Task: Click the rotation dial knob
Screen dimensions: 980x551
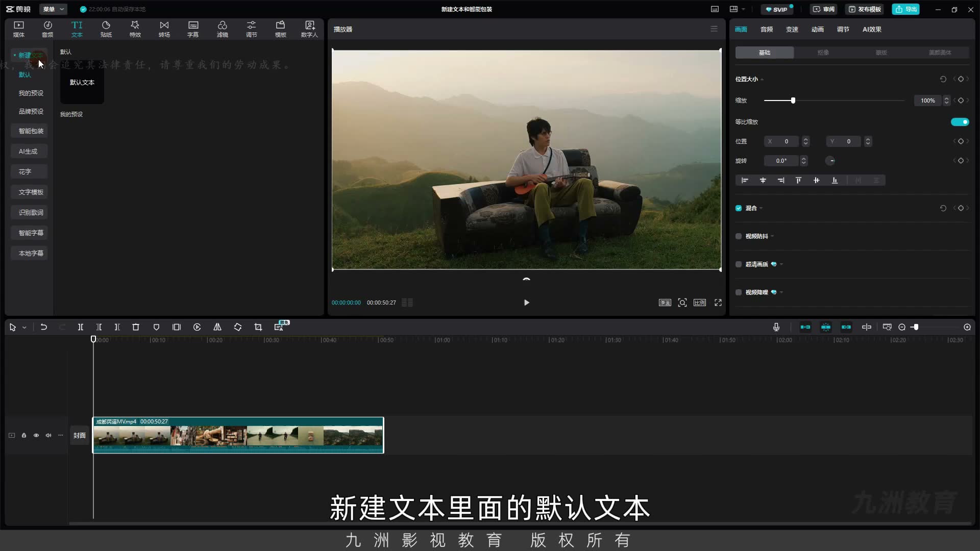Action: click(x=831, y=161)
